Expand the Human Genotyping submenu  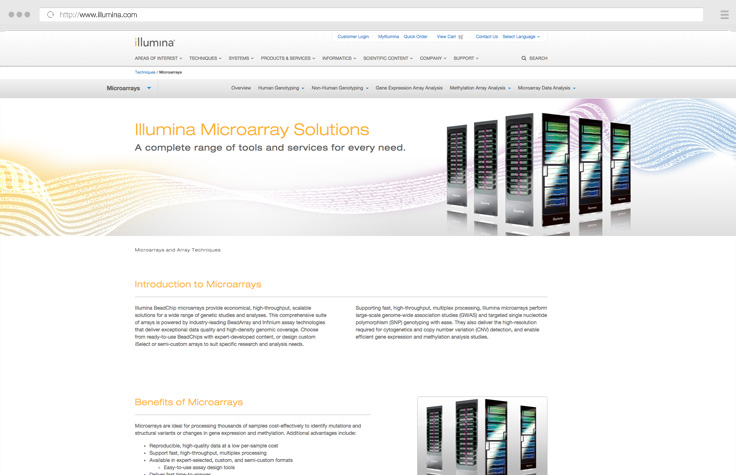280,88
